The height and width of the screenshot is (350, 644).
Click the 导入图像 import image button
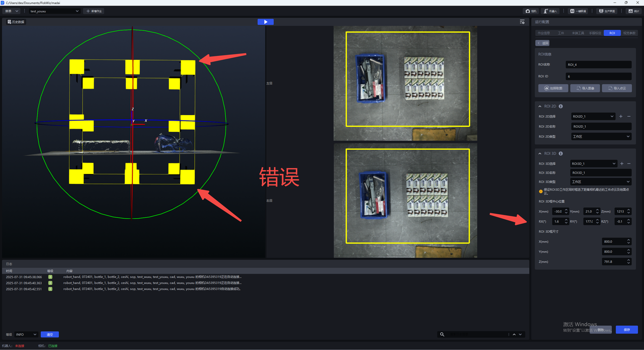pos(585,89)
